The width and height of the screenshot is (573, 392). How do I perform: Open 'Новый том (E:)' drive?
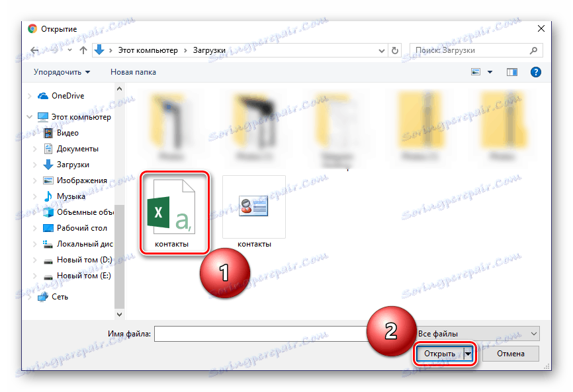83,276
